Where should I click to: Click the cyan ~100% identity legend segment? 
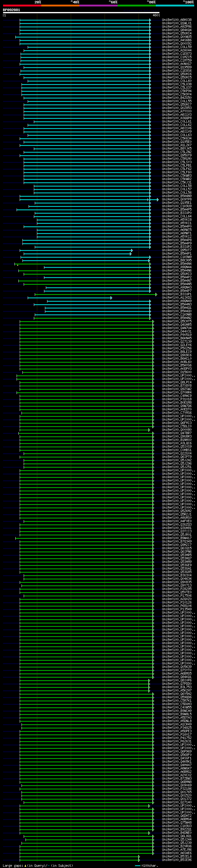coord(175,6)
